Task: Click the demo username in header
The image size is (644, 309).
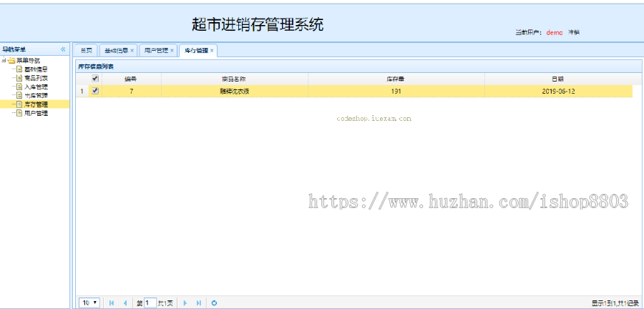Action: tap(555, 32)
